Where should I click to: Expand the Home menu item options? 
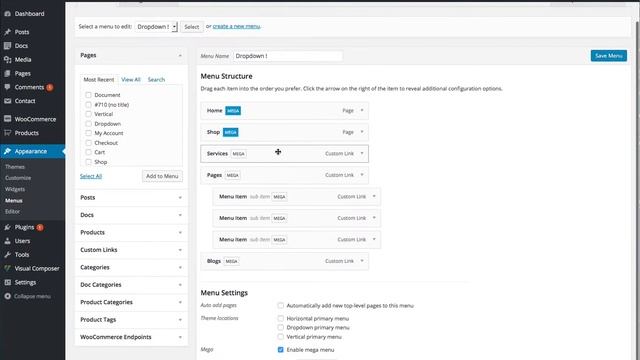pyautogui.click(x=362, y=111)
